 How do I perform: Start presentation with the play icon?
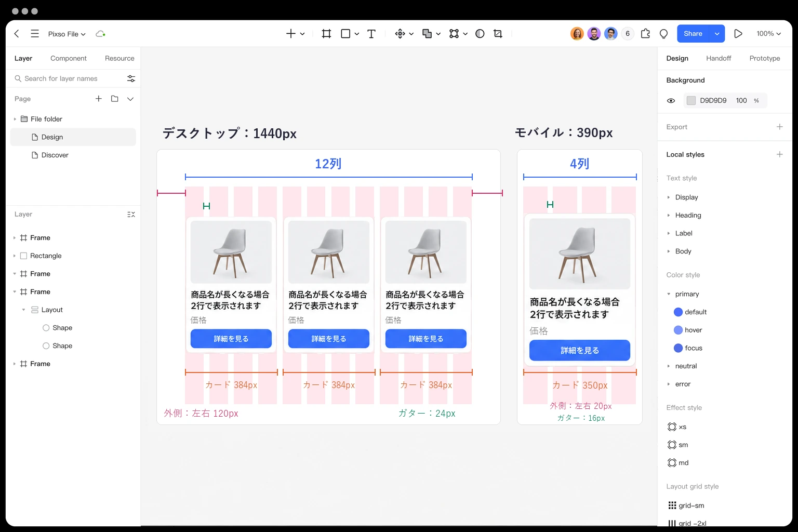[x=738, y=34]
